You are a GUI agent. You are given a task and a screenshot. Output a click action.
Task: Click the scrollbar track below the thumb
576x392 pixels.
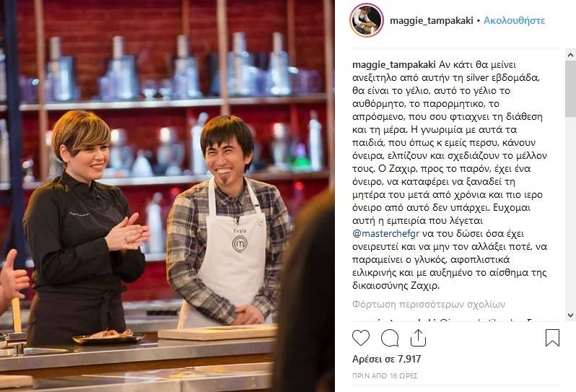click(570, 213)
